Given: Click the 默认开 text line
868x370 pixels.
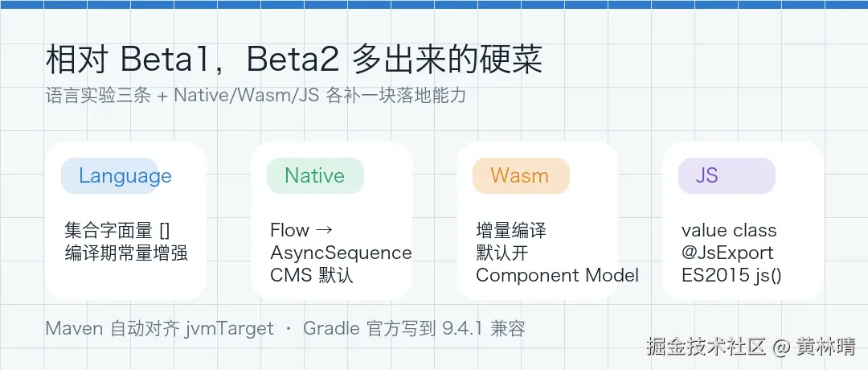Looking at the screenshot, I should pos(502,253).
